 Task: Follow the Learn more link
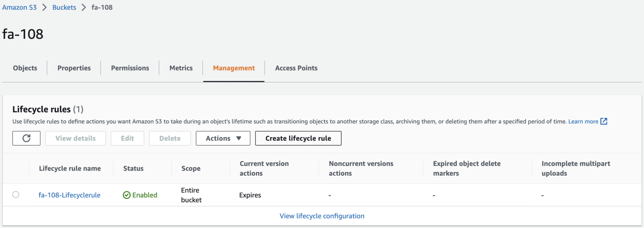[583, 122]
